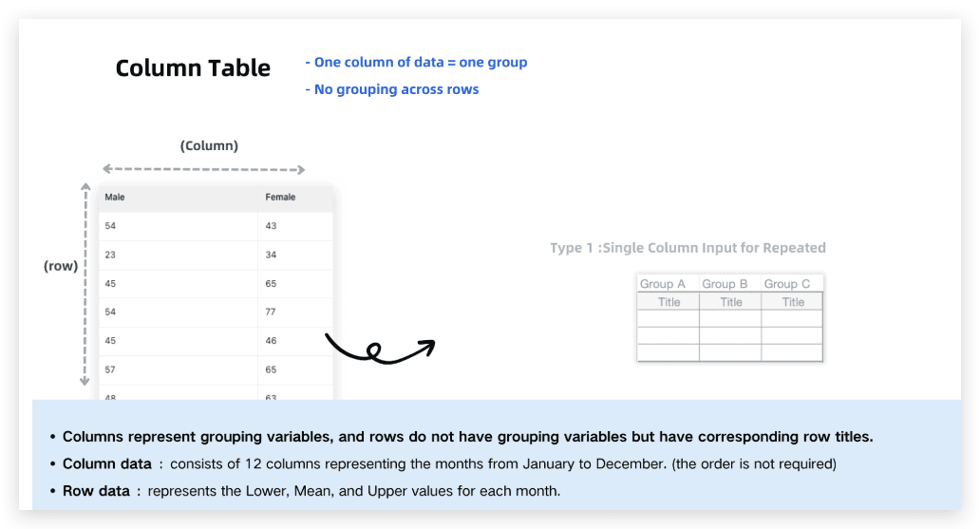
Task: Click the (Column) label above the table
Action: [x=209, y=145]
